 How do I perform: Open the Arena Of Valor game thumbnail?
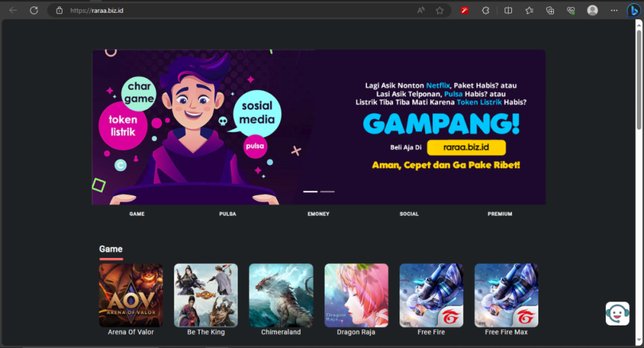pyautogui.click(x=131, y=295)
